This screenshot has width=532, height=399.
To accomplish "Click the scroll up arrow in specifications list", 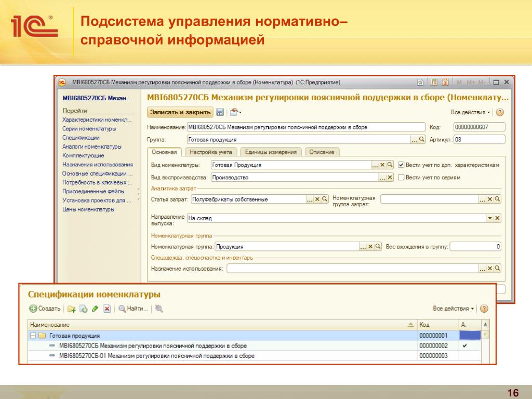I will 486,325.
